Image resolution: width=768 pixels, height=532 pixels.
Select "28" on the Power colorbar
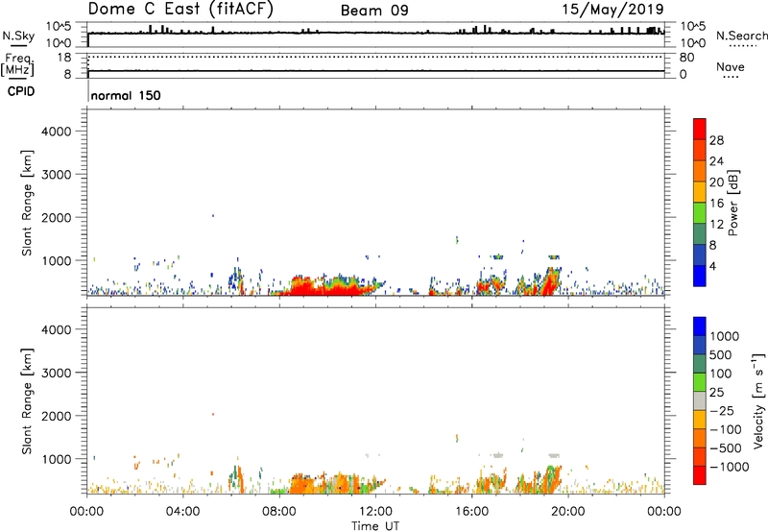[x=716, y=140]
